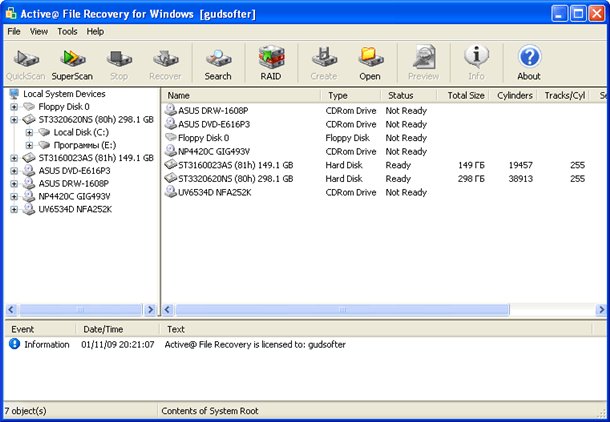This screenshot has height=422, width=610.
Task: Expand Программы (E:) node
Action: click(29, 145)
